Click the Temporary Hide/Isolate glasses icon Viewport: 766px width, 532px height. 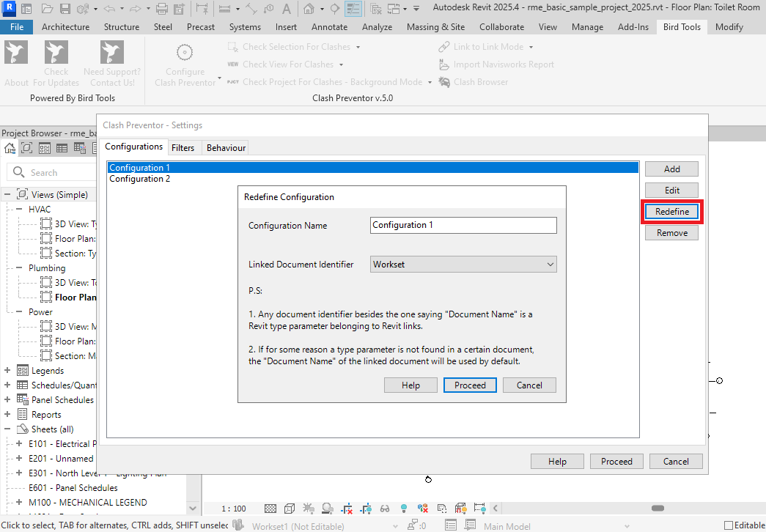385,509
